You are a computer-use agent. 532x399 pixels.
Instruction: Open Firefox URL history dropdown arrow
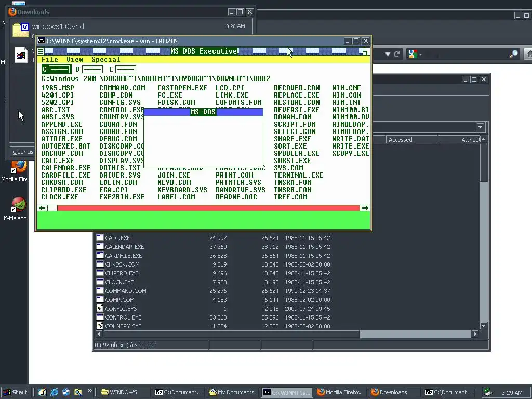pyautogui.click(x=388, y=54)
